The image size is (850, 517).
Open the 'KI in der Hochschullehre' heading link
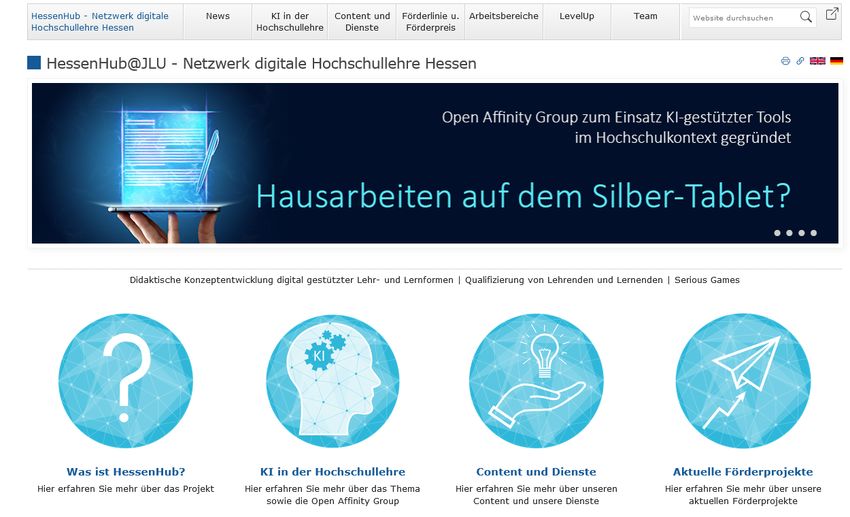coord(332,471)
